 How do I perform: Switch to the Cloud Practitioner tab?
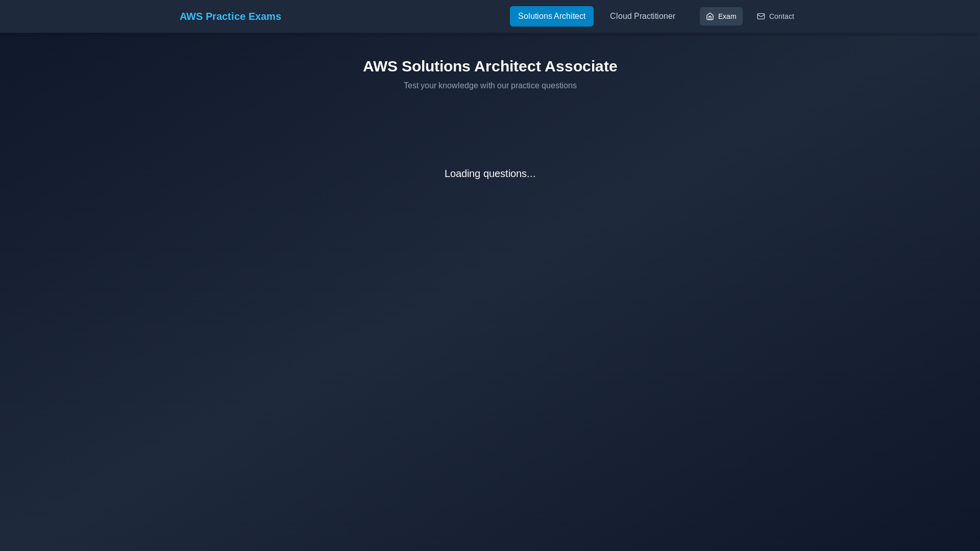click(x=642, y=16)
